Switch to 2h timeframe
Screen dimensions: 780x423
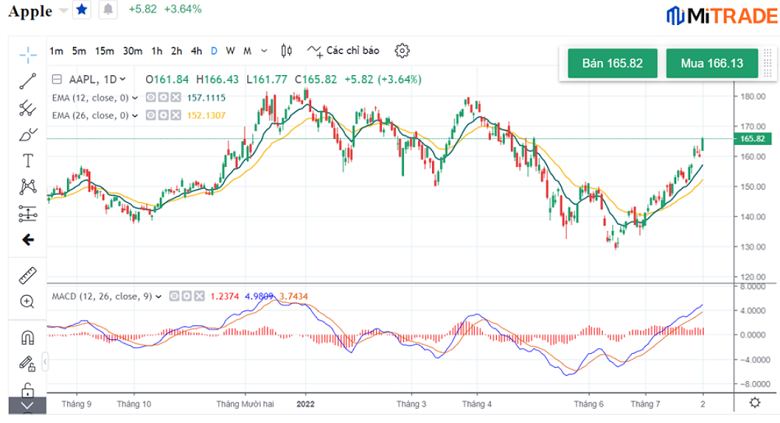[x=177, y=51]
